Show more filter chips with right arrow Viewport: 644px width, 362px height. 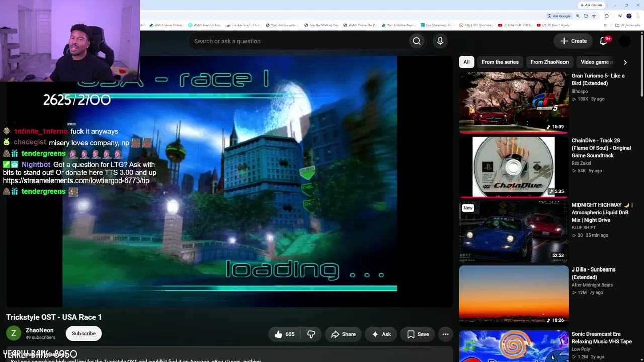(625, 62)
